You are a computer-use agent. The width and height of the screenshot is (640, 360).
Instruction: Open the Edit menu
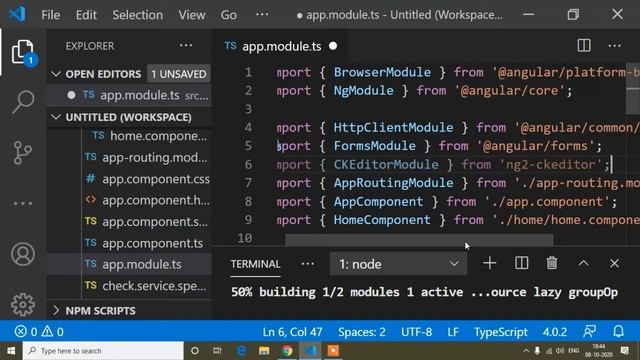(86, 15)
